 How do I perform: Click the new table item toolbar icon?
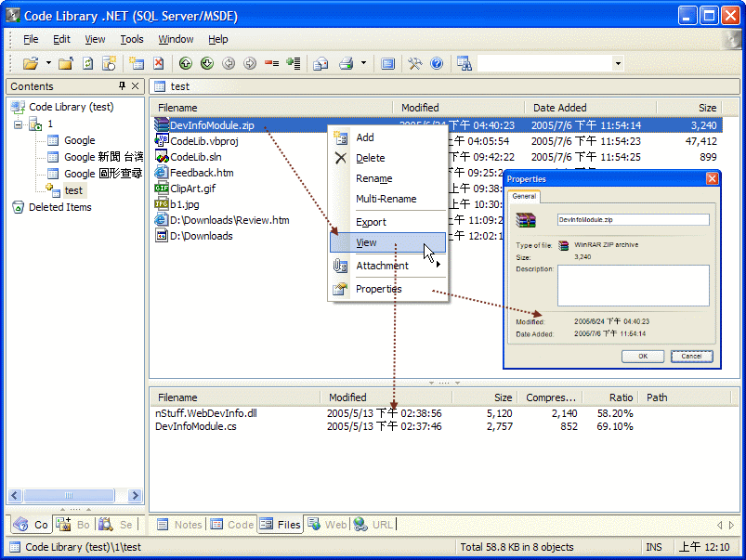point(137,63)
